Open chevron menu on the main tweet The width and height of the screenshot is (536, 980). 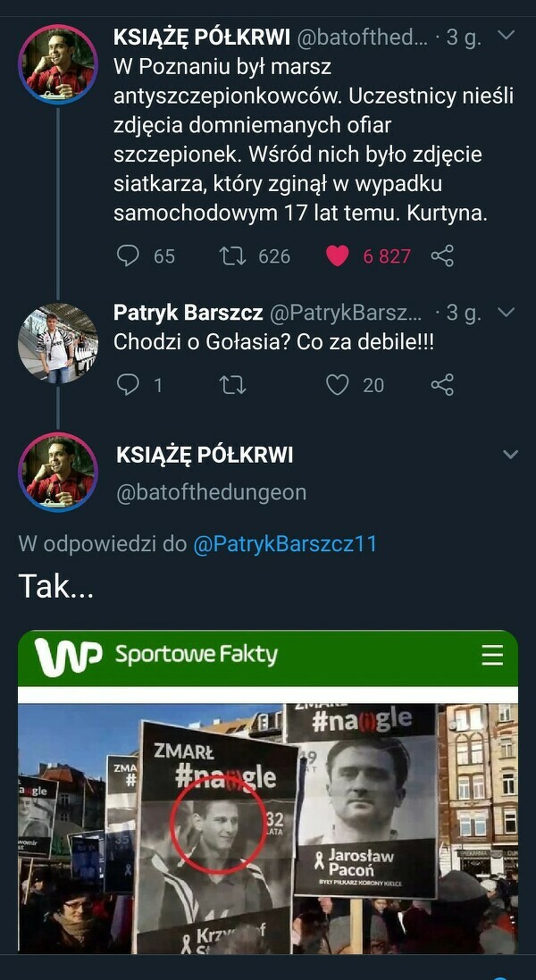point(510,455)
